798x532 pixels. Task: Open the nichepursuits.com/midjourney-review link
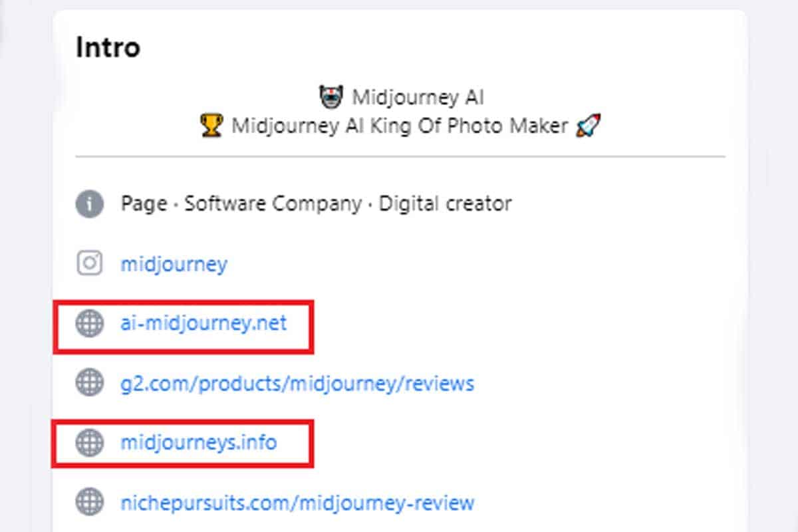297,502
